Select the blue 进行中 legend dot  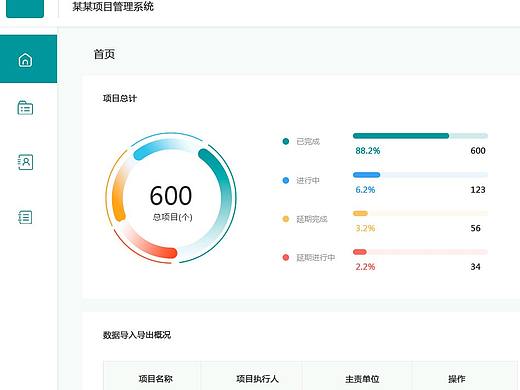tap(286, 180)
